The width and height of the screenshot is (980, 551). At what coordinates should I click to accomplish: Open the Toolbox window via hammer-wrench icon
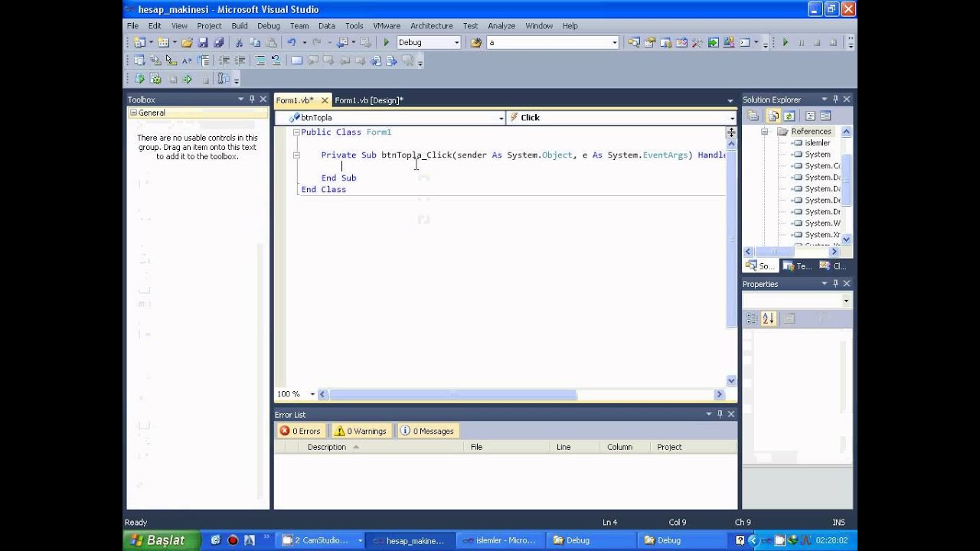click(x=697, y=43)
